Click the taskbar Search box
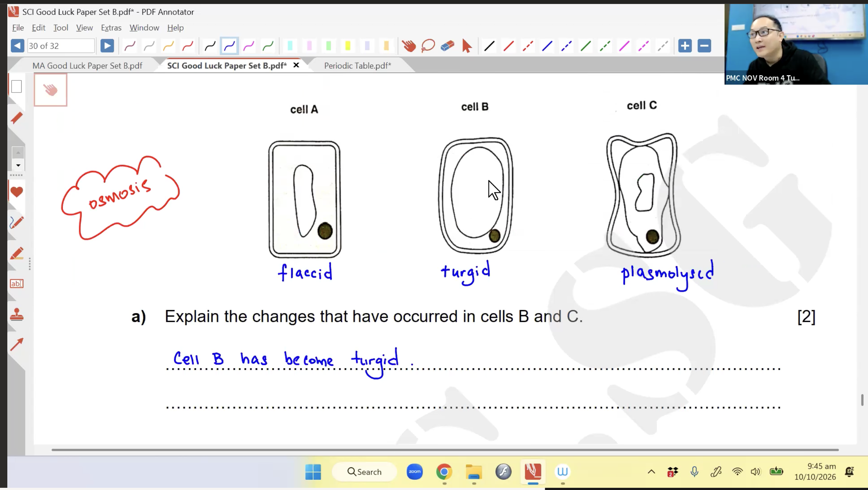This screenshot has width=868, height=490. pos(364,472)
